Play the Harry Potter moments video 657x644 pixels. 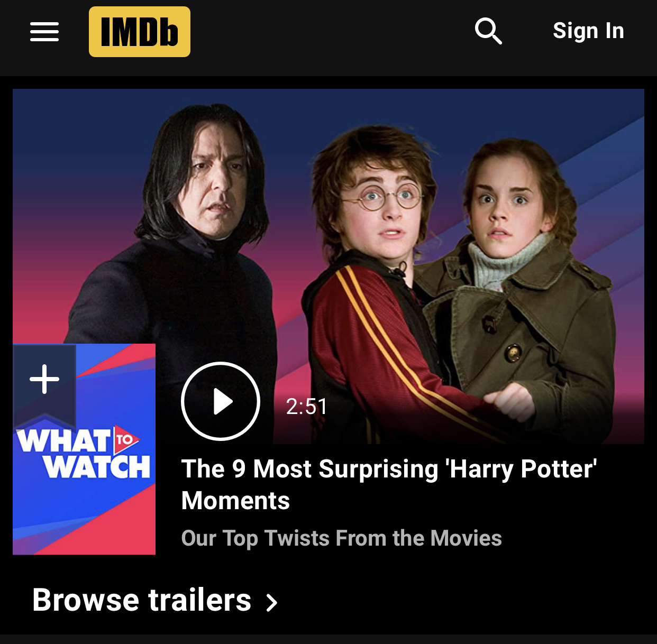point(221,401)
